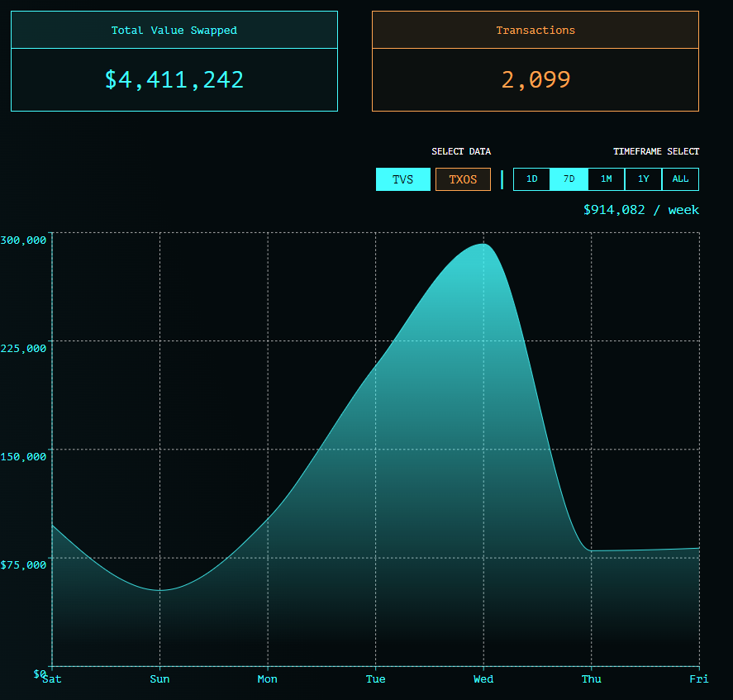Click the Sat x-axis label

coord(52,679)
